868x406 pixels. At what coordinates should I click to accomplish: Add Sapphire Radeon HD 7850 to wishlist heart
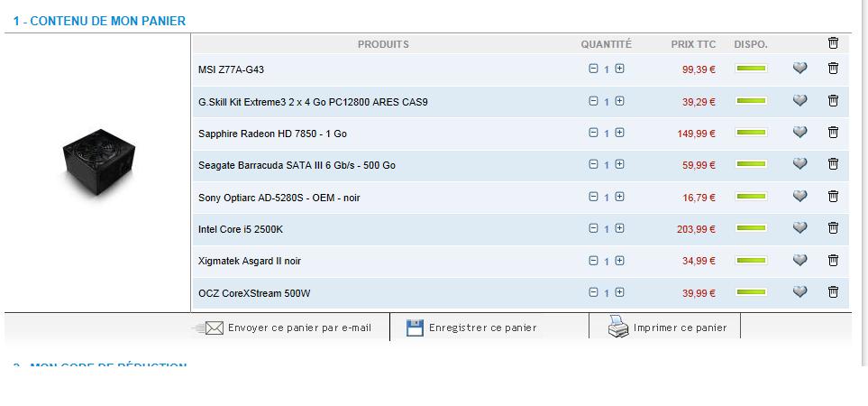pyautogui.click(x=799, y=133)
